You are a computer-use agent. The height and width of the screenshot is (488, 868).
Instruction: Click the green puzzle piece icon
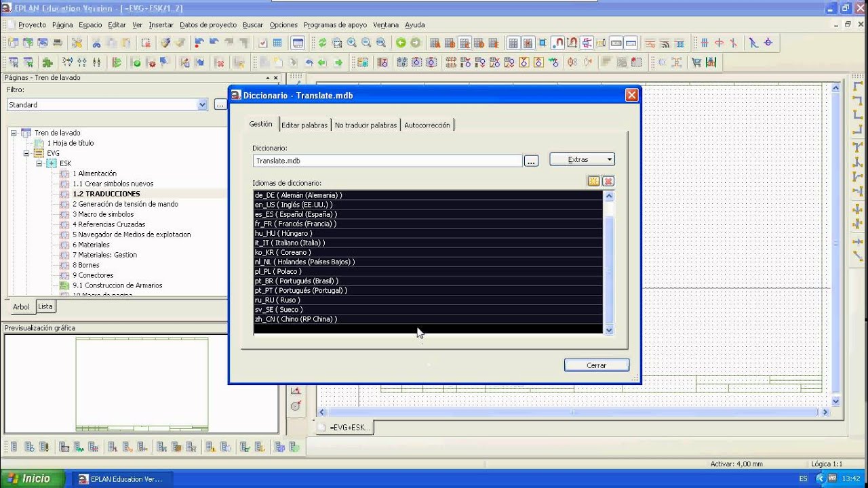point(47,62)
